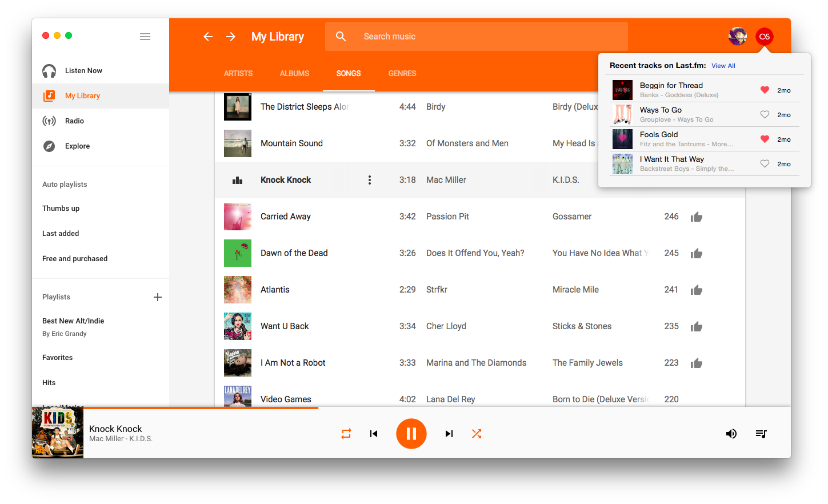
Task: Seek on the orange playback progress bar
Action: point(175,407)
